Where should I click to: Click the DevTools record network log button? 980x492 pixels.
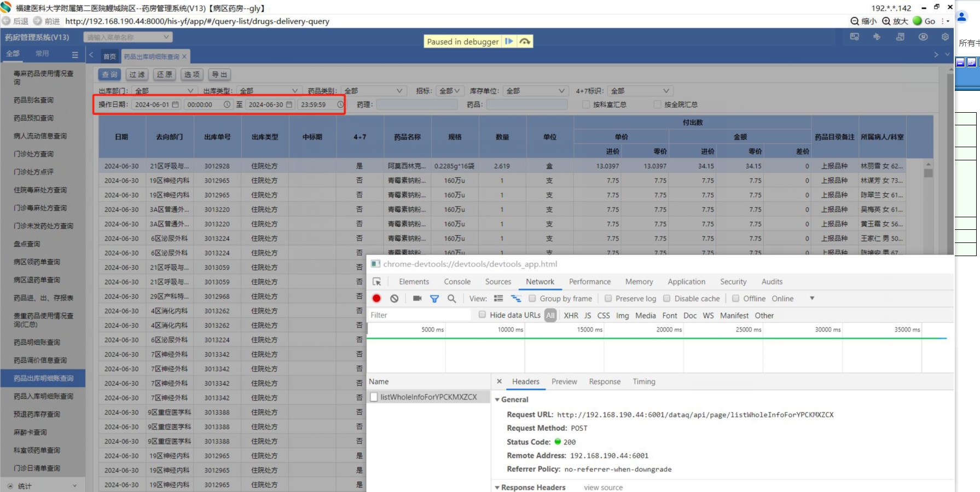point(376,298)
